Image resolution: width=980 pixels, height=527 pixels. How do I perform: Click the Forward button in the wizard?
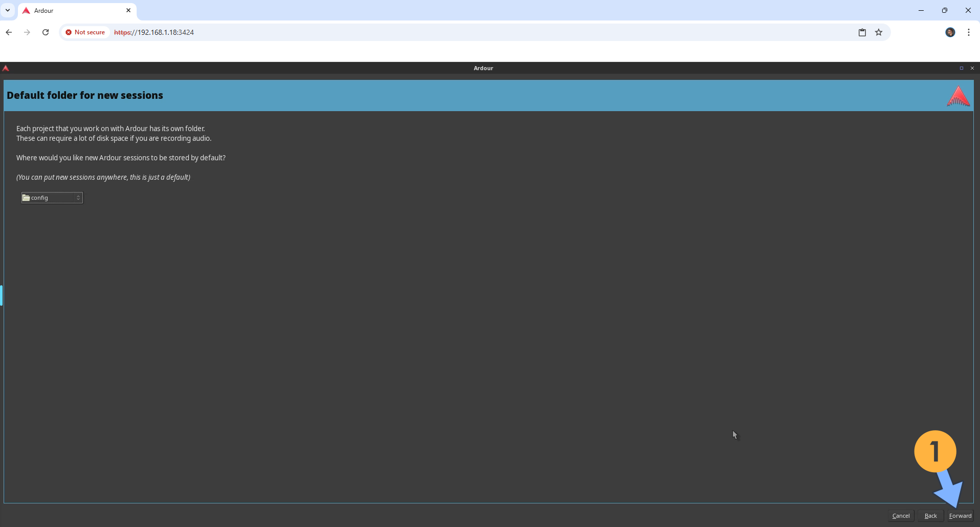tap(960, 516)
